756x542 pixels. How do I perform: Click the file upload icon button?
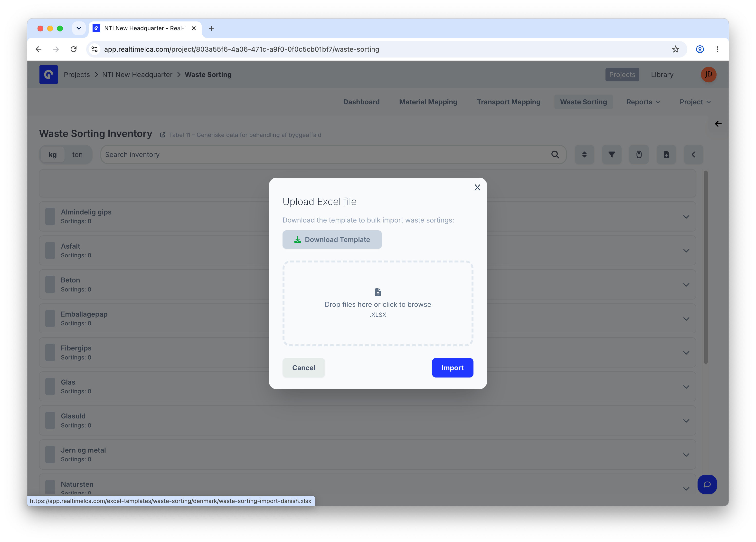click(666, 155)
